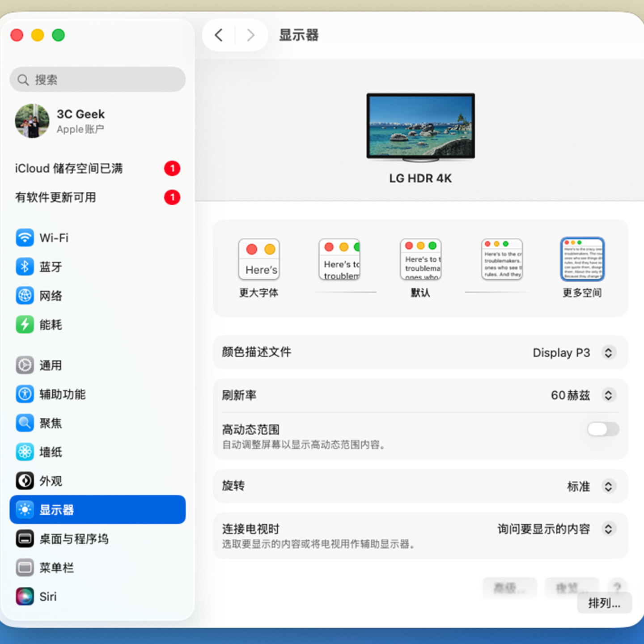Open the Spotlight (聚焦) magnifier icon
This screenshot has height=644, width=644.
25,423
